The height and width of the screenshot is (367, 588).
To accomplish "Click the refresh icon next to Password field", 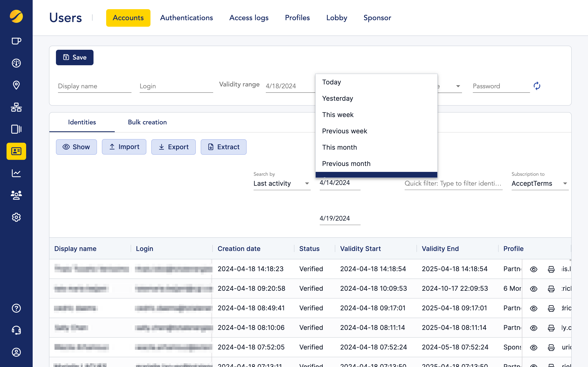I will 537,86.
